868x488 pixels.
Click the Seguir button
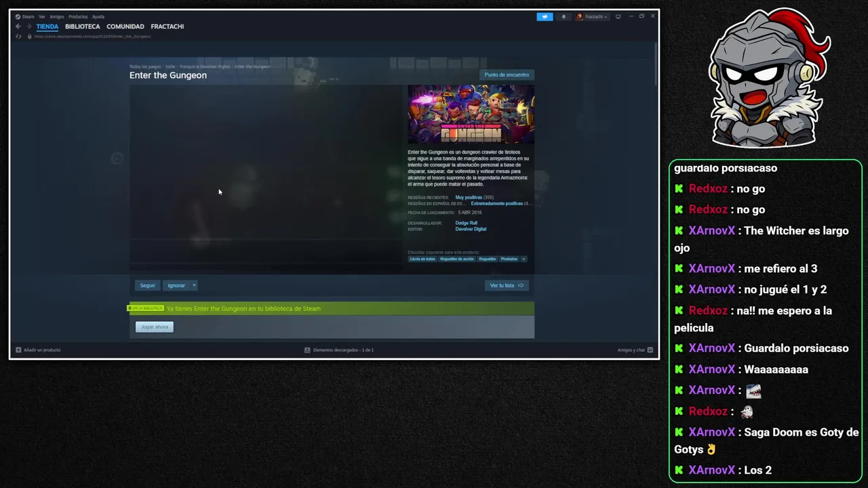(x=147, y=285)
